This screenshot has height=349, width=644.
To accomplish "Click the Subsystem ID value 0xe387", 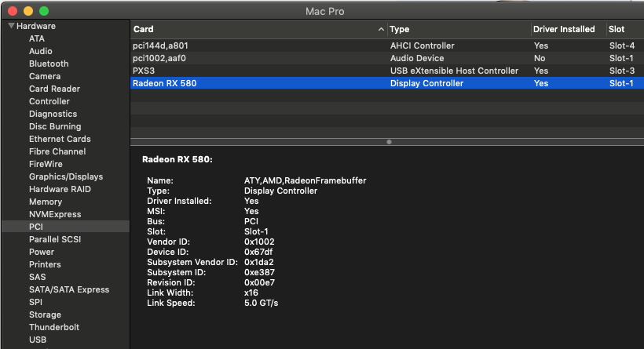I will point(259,272).
